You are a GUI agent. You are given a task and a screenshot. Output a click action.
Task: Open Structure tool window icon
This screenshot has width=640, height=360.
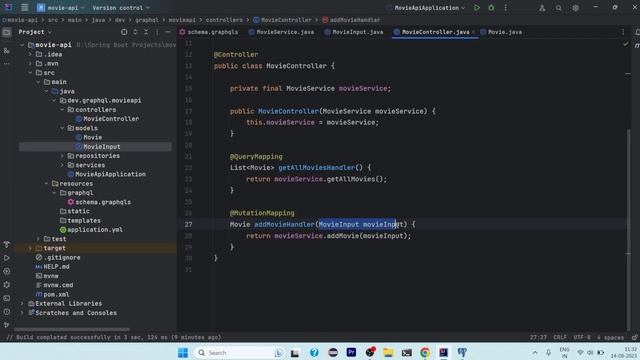(x=7, y=51)
